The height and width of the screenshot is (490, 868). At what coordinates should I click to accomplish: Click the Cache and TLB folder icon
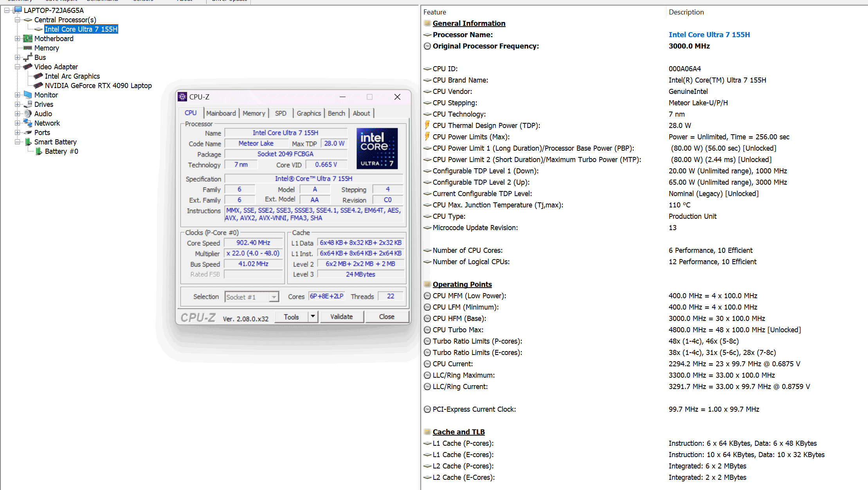pos(427,432)
